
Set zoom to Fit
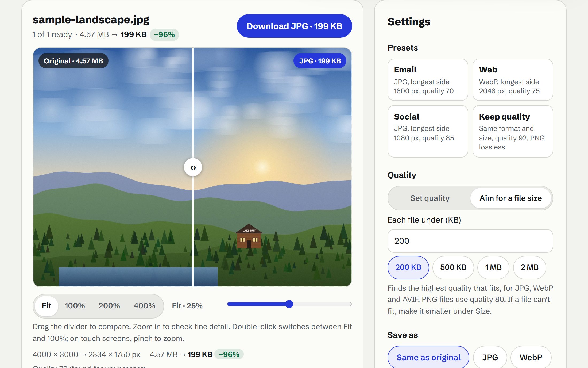coord(47,306)
